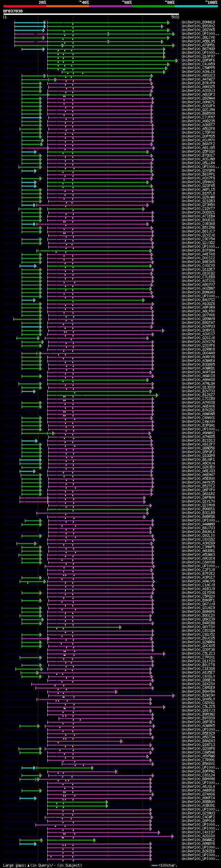Select the UniRef100_A2QIG0 label

tap(198, 836)
